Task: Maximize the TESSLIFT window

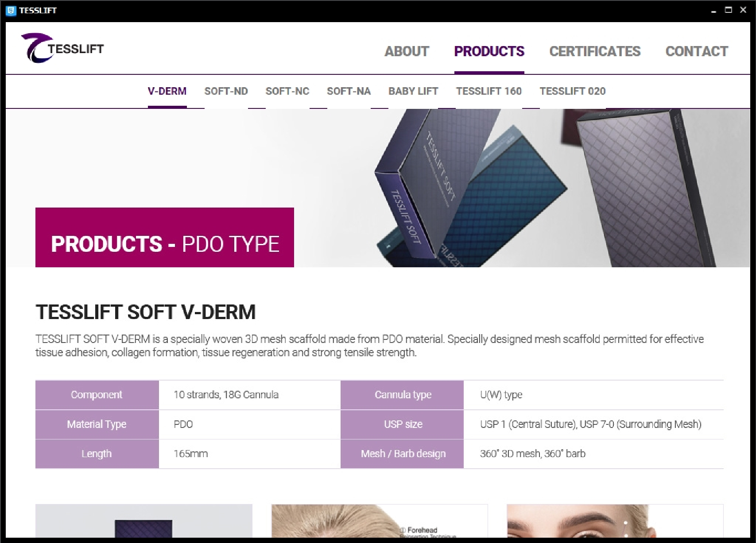Action: [728, 10]
